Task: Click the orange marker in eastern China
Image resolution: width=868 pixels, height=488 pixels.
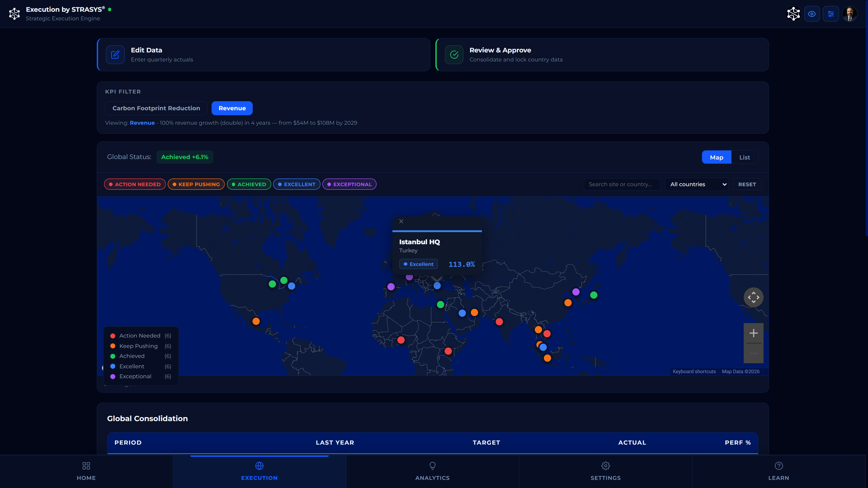Action: [568, 303]
